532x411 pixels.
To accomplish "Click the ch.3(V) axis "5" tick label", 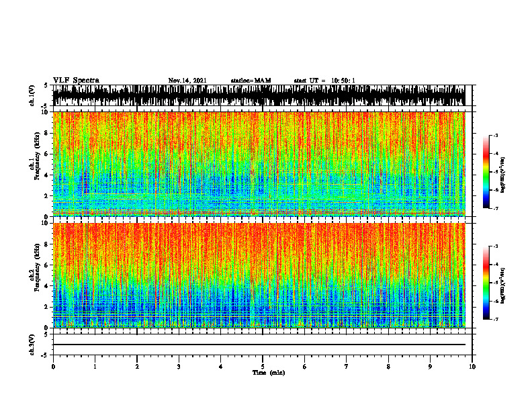I will click(x=46, y=334).
